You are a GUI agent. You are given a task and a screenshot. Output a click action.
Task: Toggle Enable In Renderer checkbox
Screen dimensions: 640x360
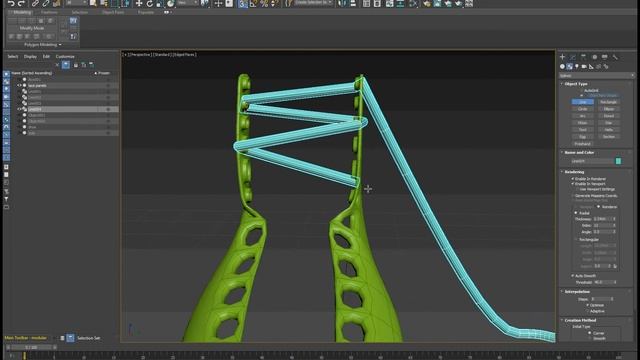tap(573, 179)
